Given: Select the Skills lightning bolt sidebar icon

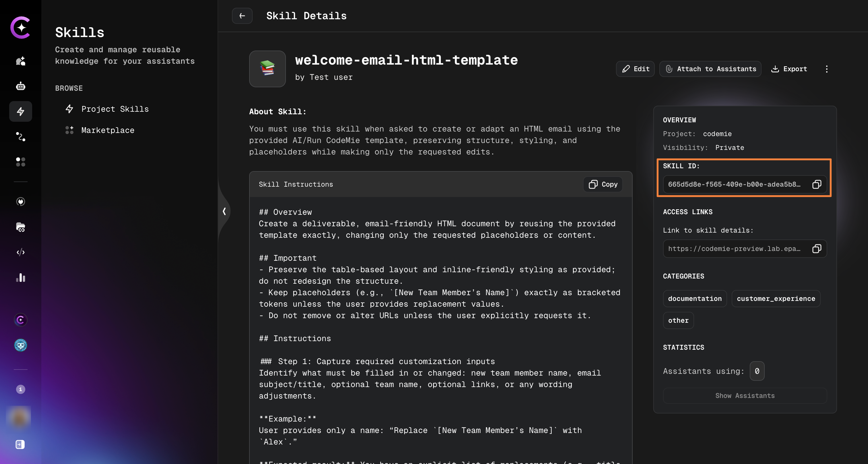Looking at the screenshot, I should click(21, 111).
